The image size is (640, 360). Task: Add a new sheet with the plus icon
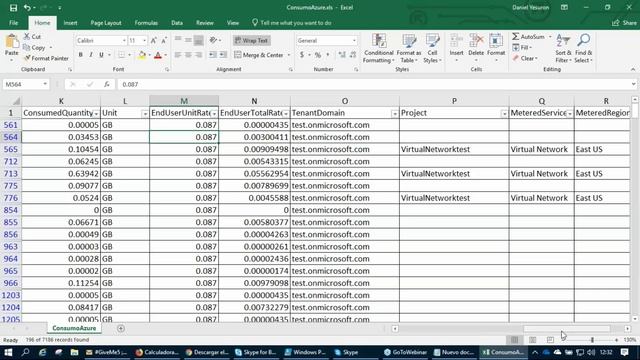pos(121,328)
